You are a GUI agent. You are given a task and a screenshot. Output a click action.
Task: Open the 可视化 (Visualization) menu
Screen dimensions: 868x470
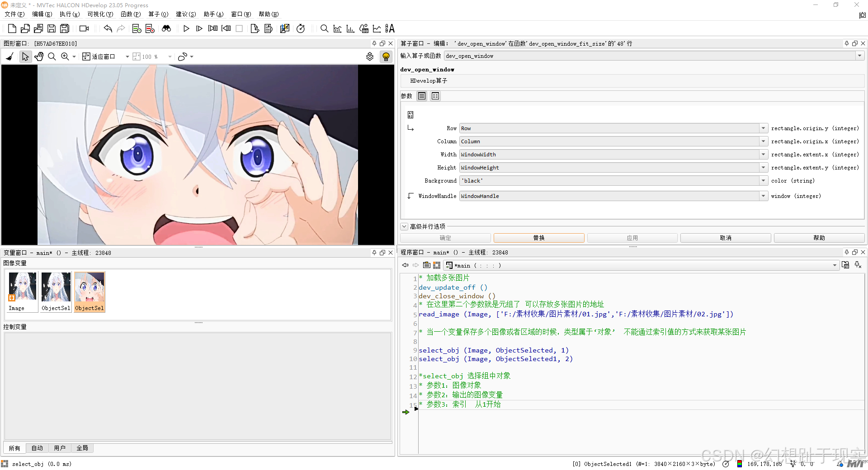click(100, 14)
